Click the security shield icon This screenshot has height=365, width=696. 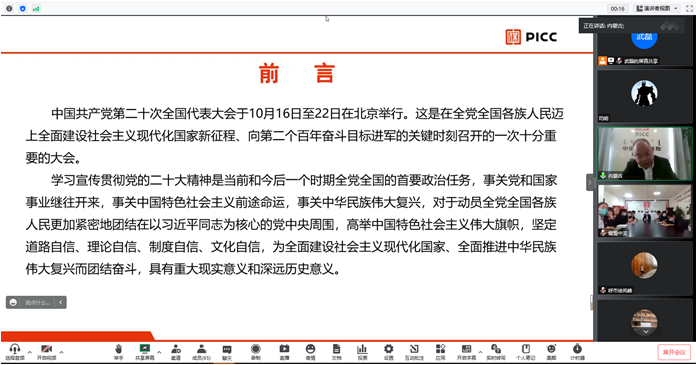23,8
